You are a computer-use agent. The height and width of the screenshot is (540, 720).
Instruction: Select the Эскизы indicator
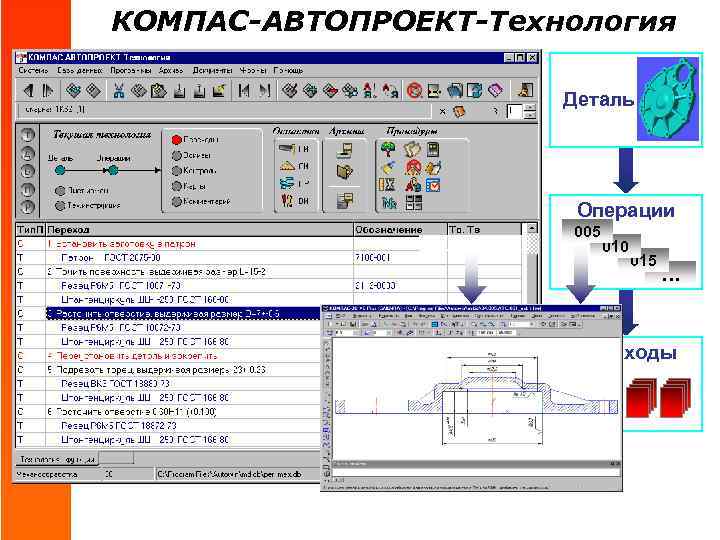click(x=177, y=155)
